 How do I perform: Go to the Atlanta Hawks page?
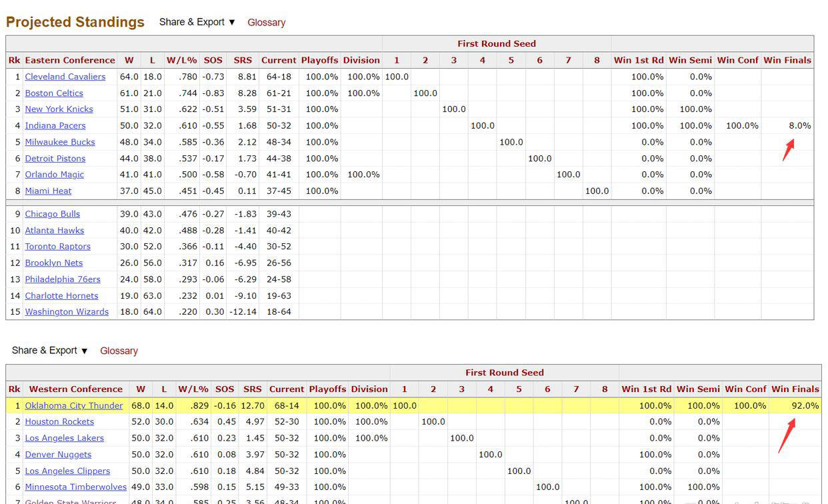click(x=55, y=231)
